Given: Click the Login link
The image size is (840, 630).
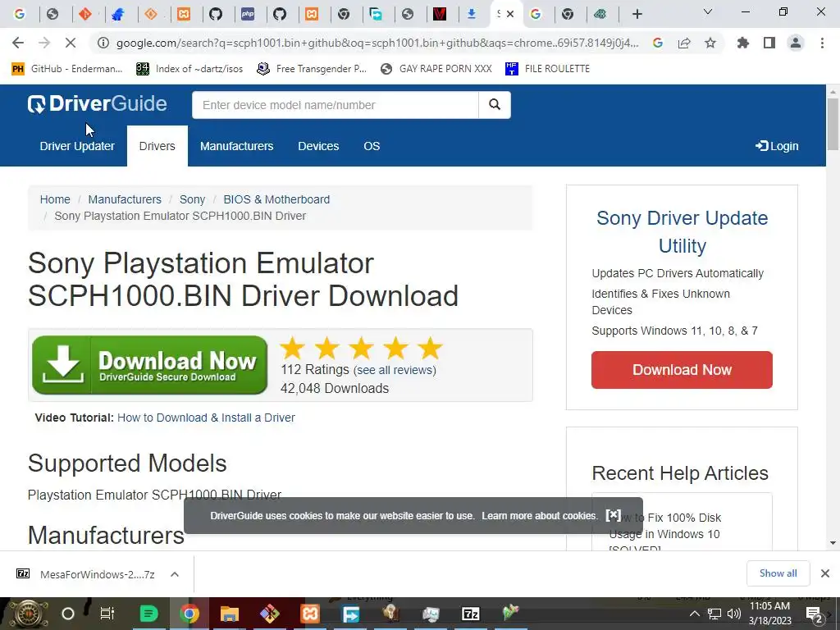Looking at the screenshot, I should pyautogui.click(x=777, y=146).
